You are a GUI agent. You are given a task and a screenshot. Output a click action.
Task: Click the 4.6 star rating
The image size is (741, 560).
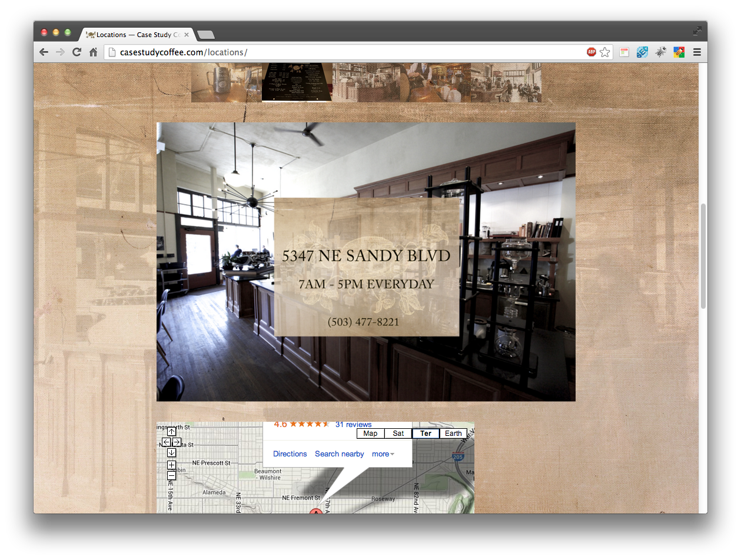point(301,424)
